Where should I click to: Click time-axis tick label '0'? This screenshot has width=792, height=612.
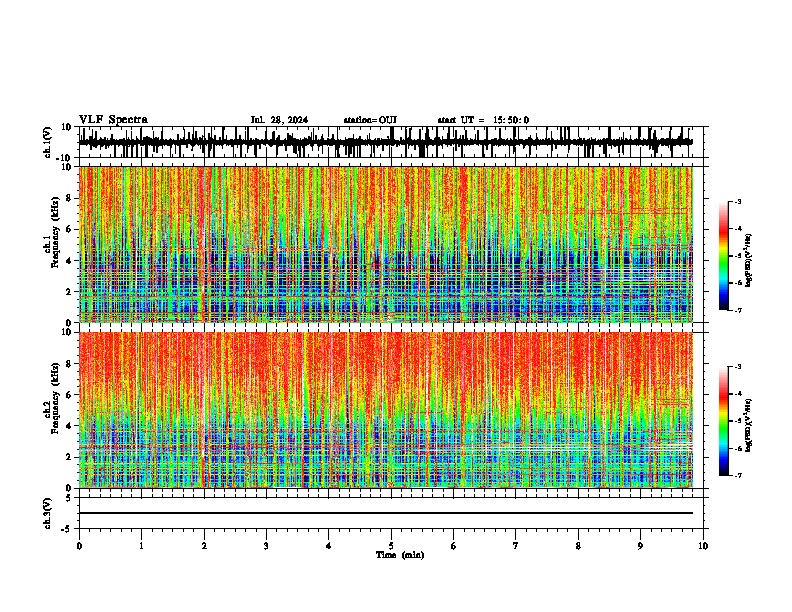[79, 546]
